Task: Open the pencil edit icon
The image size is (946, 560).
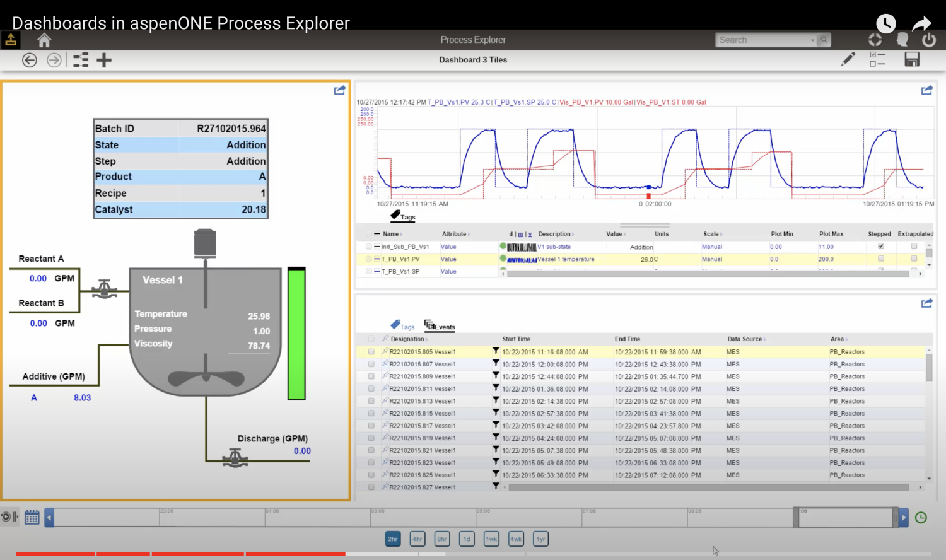Action: [848, 59]
